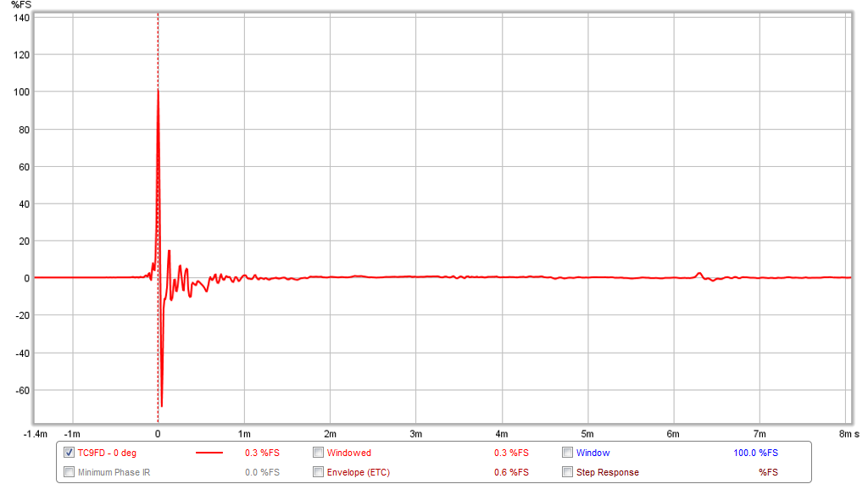Click the 1m label on the time axis

tap(244, 434)
